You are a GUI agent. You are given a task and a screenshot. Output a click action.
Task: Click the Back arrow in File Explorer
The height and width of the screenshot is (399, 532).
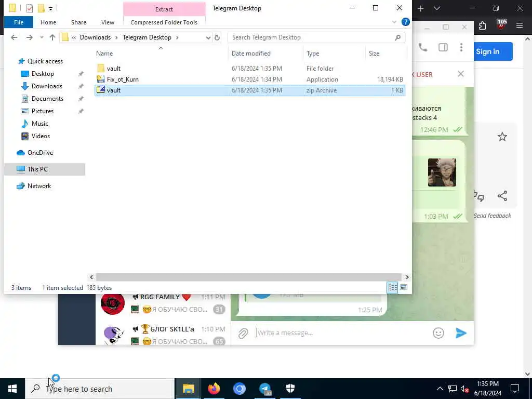coord(14,37)
